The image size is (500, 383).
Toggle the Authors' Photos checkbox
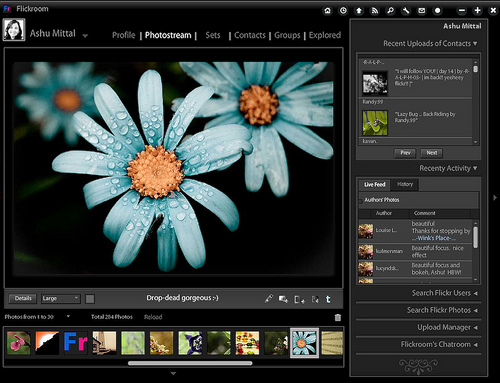[360, 201]
